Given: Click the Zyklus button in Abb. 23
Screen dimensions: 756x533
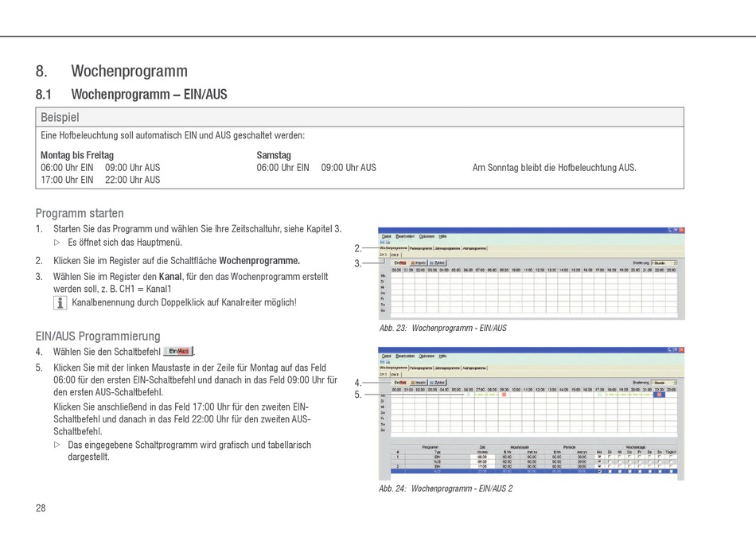Looking at the screenshot, I should pos(438,263).
